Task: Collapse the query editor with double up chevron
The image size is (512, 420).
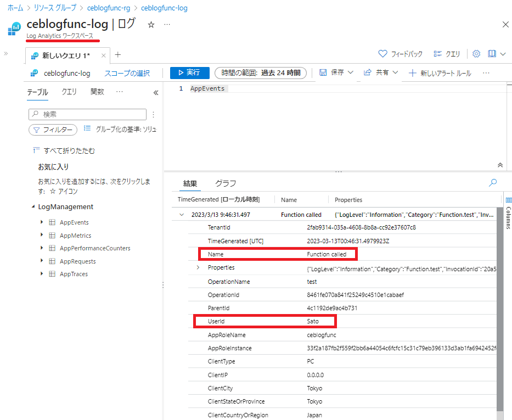Action: click(x=500, y=165)
